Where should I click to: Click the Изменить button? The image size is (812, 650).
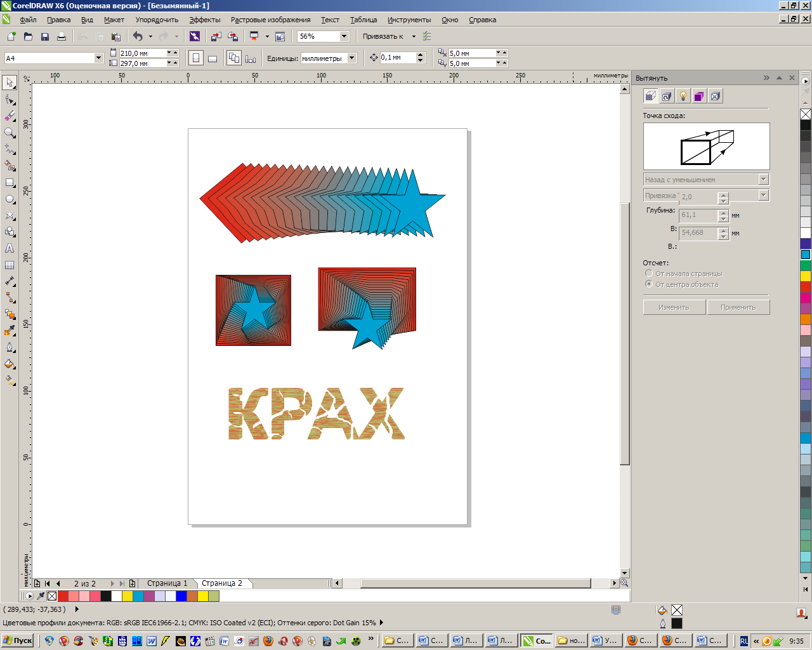674,307
